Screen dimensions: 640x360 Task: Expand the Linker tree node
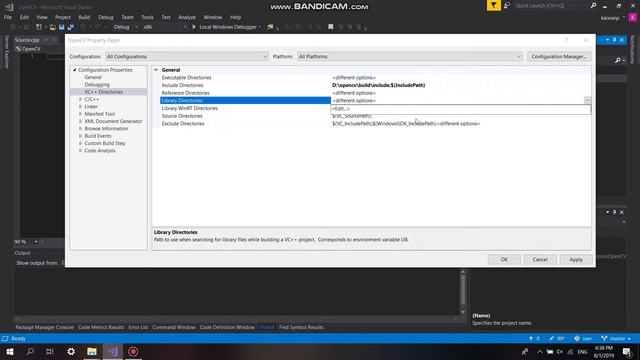point(80,107)
